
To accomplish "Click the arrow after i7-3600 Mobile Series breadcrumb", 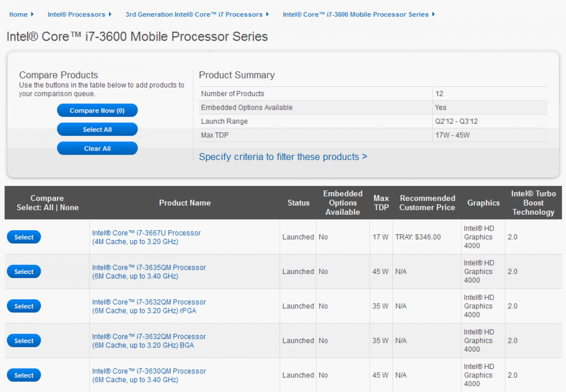I will (x=433, y=14).
